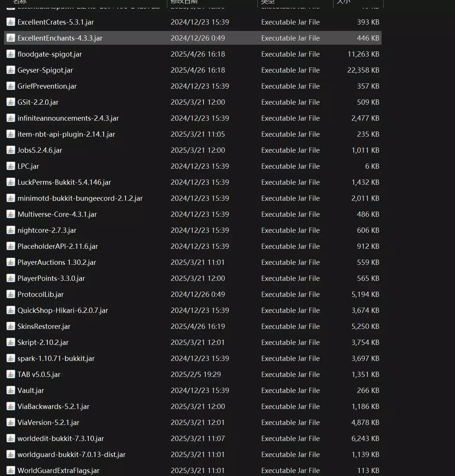Click the Skript-2.10.2.jar file icon
The height and width of the screenshot is (476, 455).
point(11,342)
